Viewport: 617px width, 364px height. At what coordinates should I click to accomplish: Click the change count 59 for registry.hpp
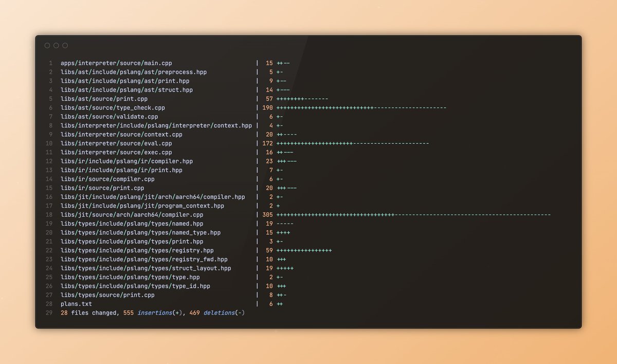point(269,250)
